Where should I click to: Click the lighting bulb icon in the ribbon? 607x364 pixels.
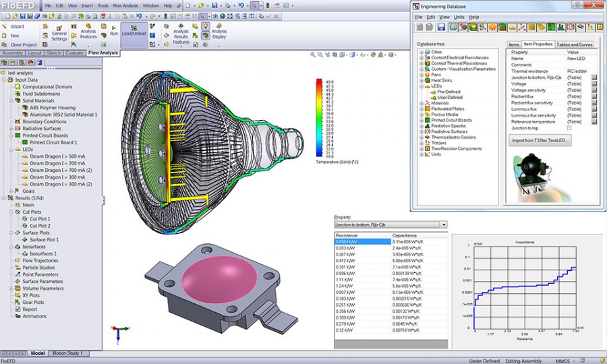206,26
